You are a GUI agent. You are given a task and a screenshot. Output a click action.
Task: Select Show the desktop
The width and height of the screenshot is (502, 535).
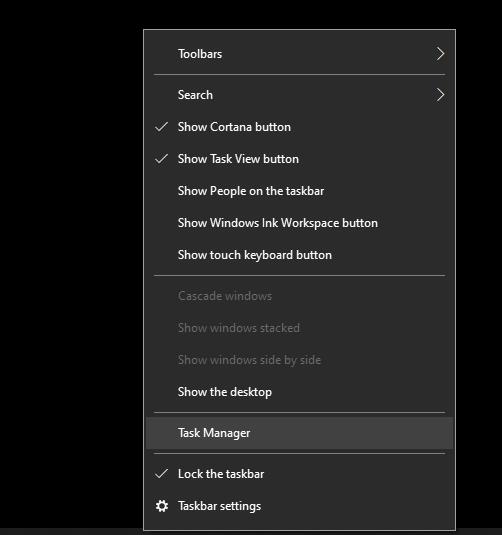(299, 392)
